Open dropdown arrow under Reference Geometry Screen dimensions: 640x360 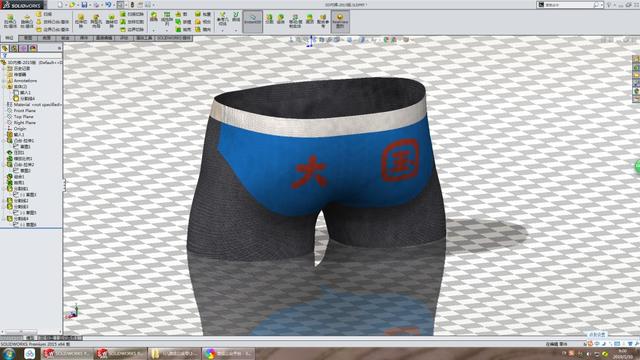[x=222, y=31]
